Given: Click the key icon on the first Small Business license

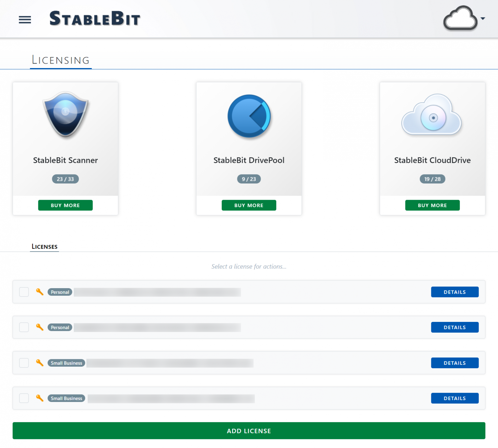Looking at the screenshot, I should (x=40, y=363).
